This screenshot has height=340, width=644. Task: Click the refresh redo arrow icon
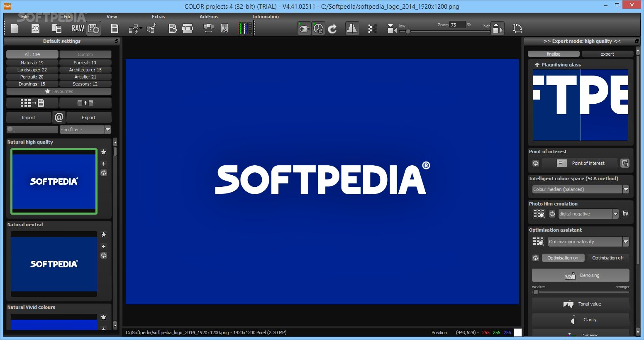tap(332, 28)
